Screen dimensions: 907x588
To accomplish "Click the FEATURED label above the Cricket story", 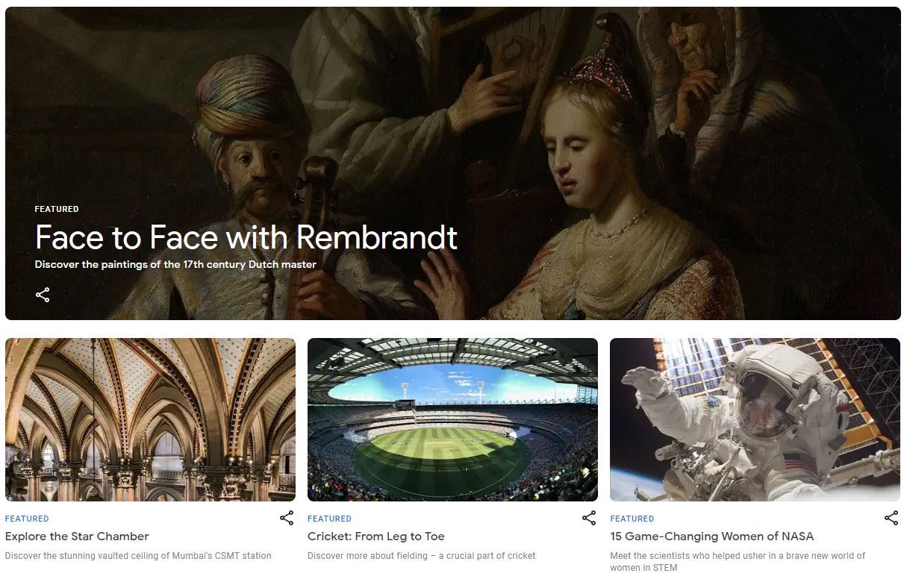I will [329, 519].
